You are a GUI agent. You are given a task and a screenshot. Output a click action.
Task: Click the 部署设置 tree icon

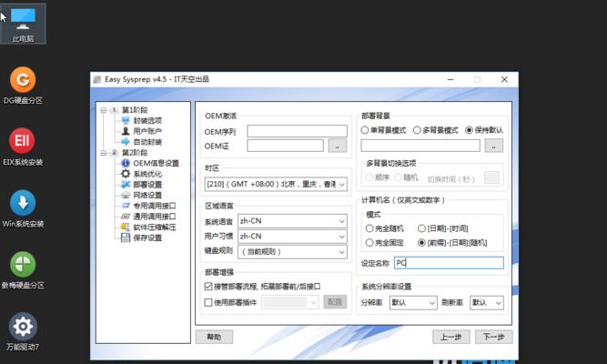tap(126, 185)
